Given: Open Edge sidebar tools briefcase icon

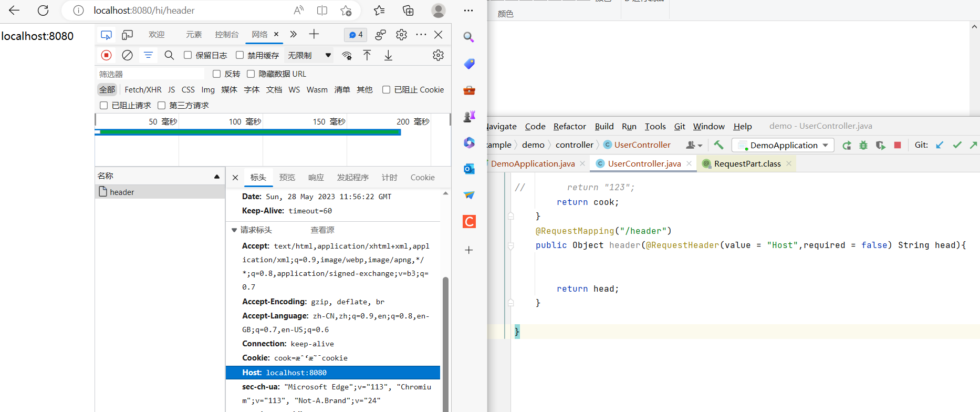Looking at the screenshot, I should pos(469,90).
